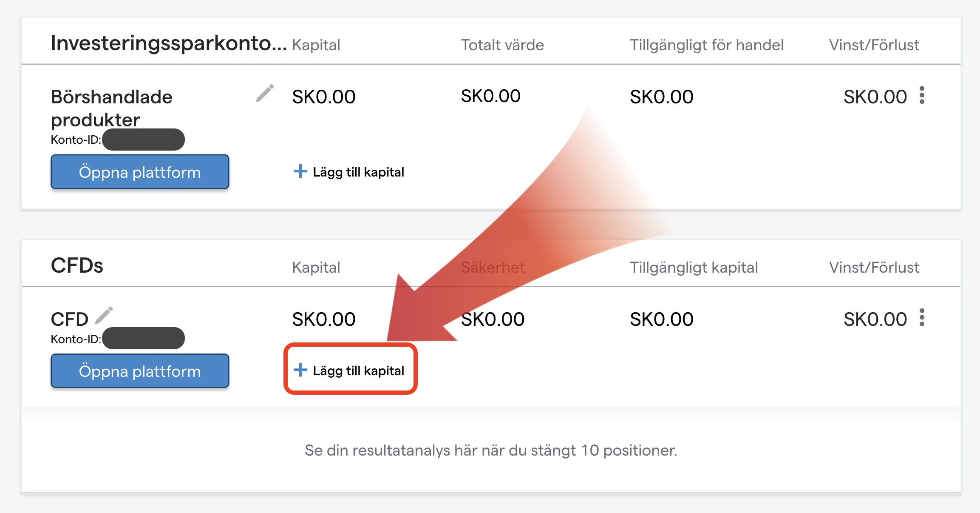Select the Börshandlade produkter account title
Image resolution: width=980 pixels, height=513 pixels.
click(x=112, y=108)
